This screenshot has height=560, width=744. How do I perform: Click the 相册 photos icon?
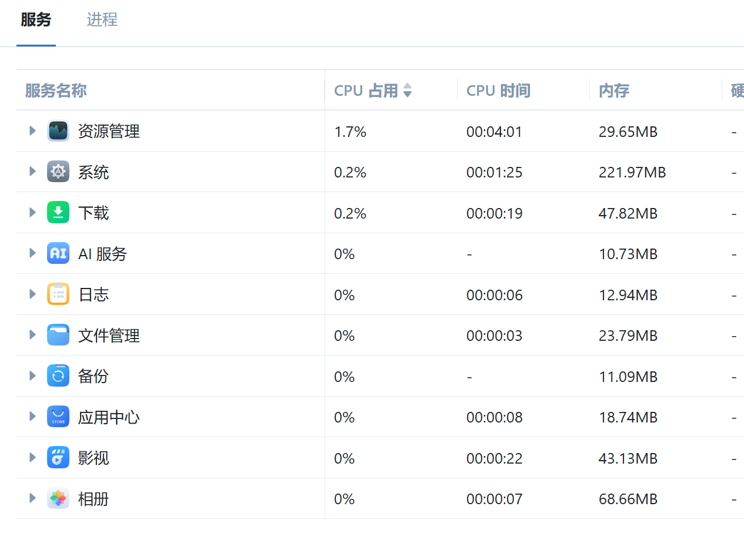coord(58,498)
